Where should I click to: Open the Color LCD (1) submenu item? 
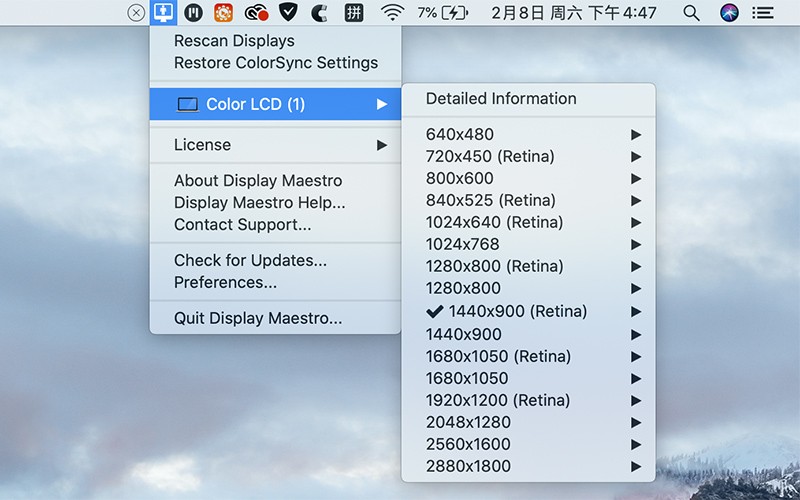tap(276, 104)
